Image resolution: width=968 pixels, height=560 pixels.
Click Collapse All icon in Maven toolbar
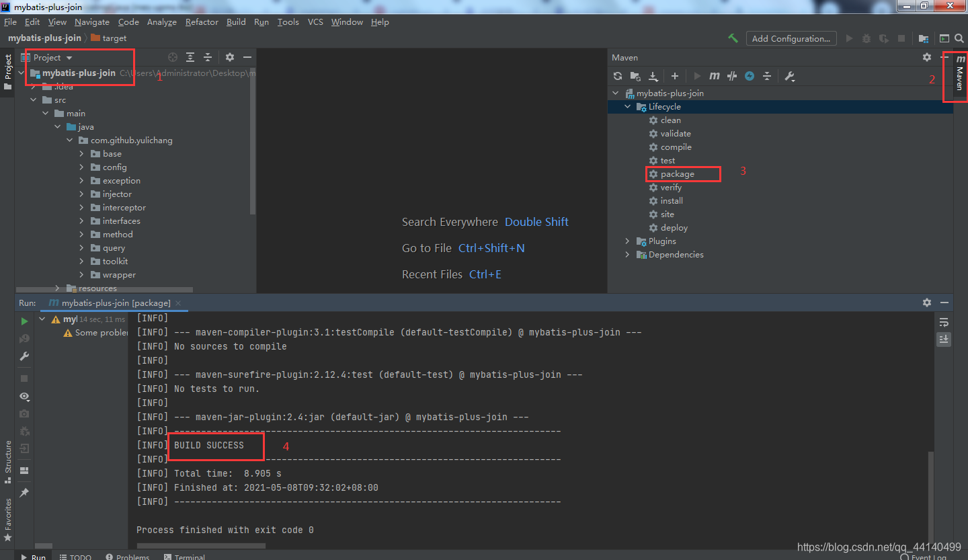(767, 76)
